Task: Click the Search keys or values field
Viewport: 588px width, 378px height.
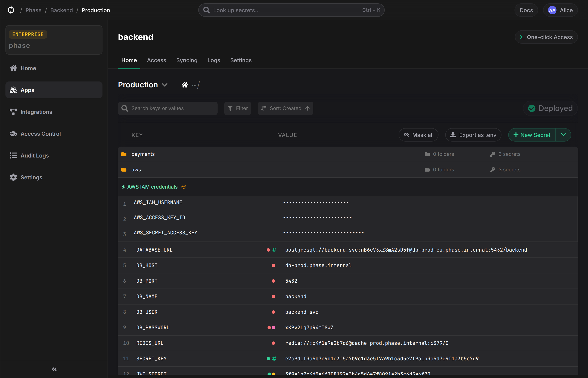Action: [168, 108]
